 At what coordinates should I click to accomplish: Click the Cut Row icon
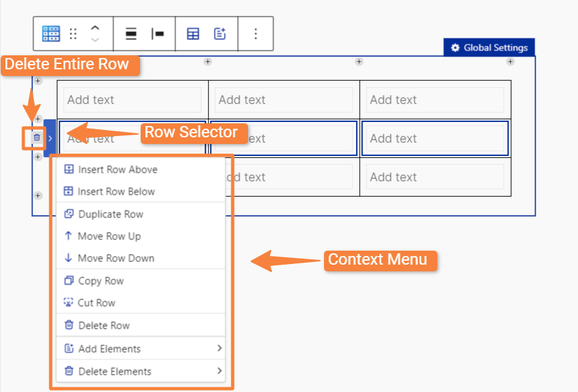point(68,303)
